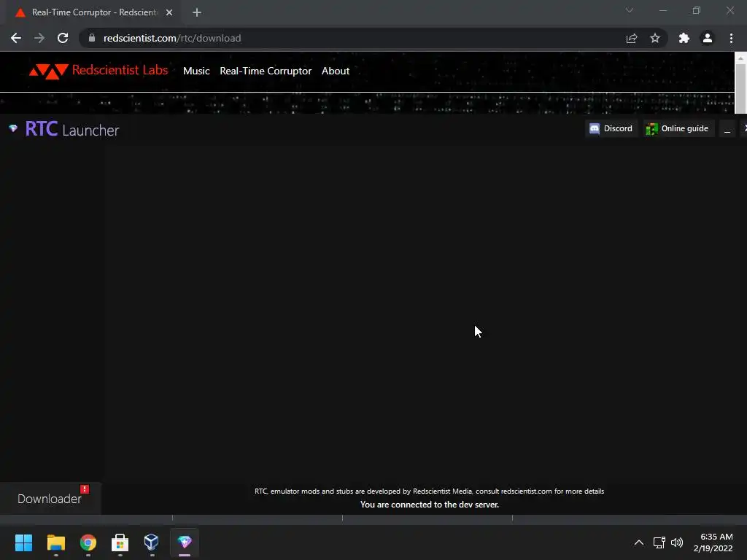Click the network tray icon
Image resolution: width=747 pixels, height=560 pixels.
[x=659, y=542]
